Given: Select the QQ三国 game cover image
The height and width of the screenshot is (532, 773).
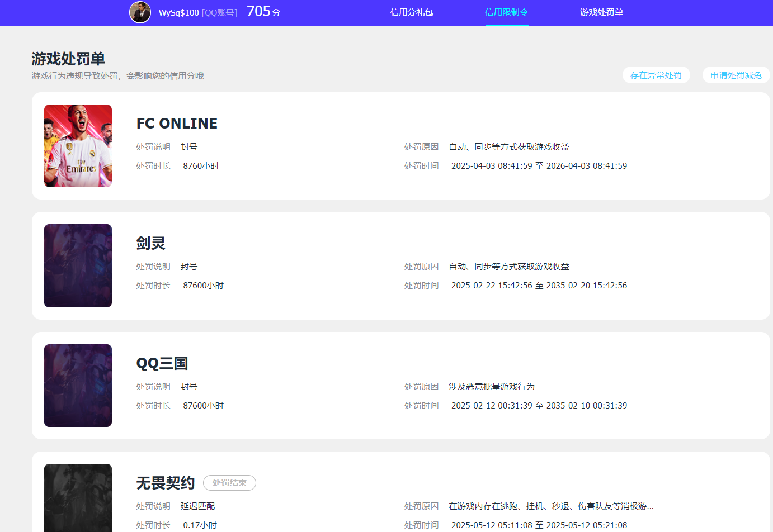Looking at the screenshot, I should pos(78,386).
